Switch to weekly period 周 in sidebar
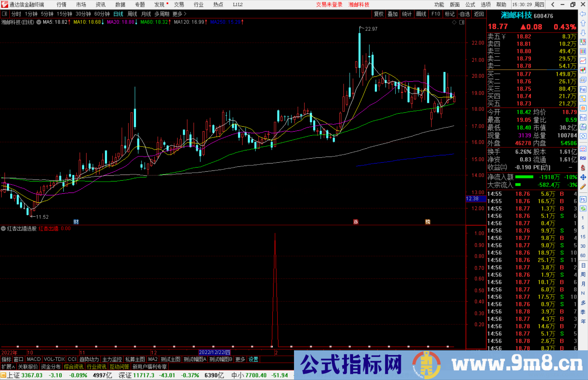 [x=583, y=275]
